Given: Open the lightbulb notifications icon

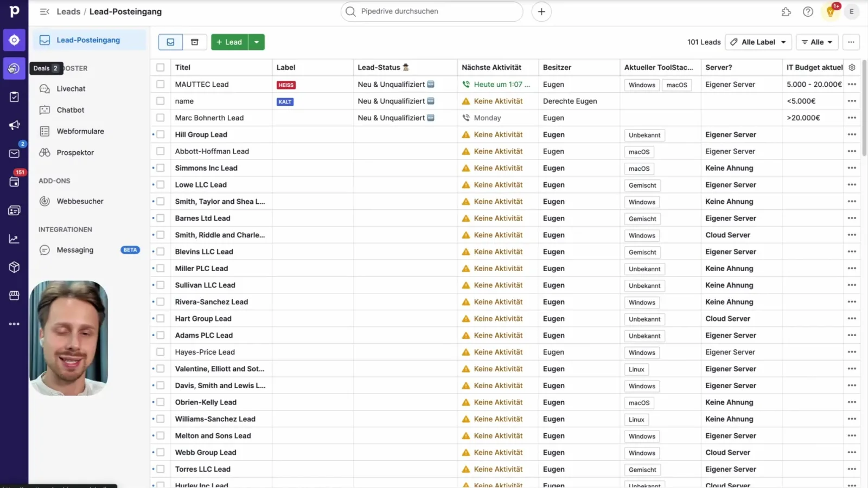Looking at the screenshot, I should pos(830,11).
